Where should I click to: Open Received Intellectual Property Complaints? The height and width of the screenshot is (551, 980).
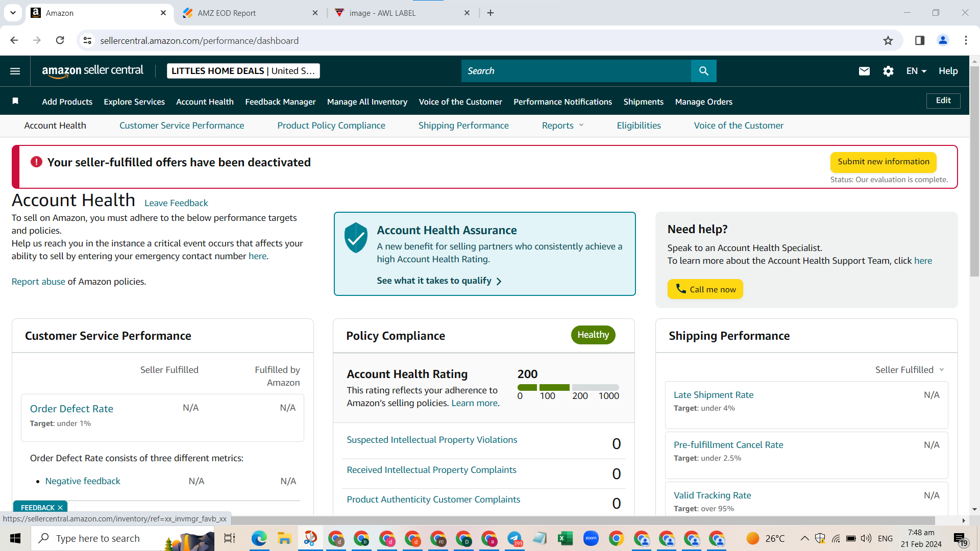(x=431, y=470)
